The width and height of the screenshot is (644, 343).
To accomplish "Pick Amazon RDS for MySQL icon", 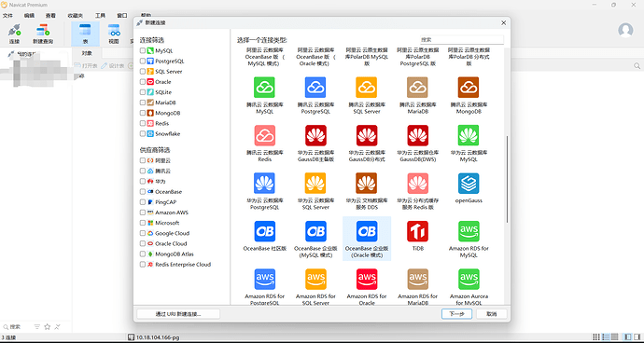I will click(x=469, y=231).
